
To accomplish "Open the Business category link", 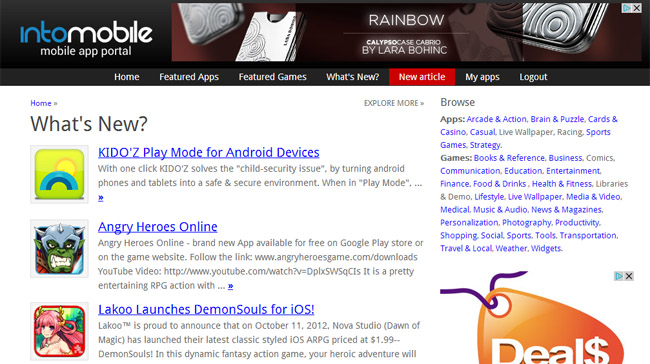I will coord(565,158).
